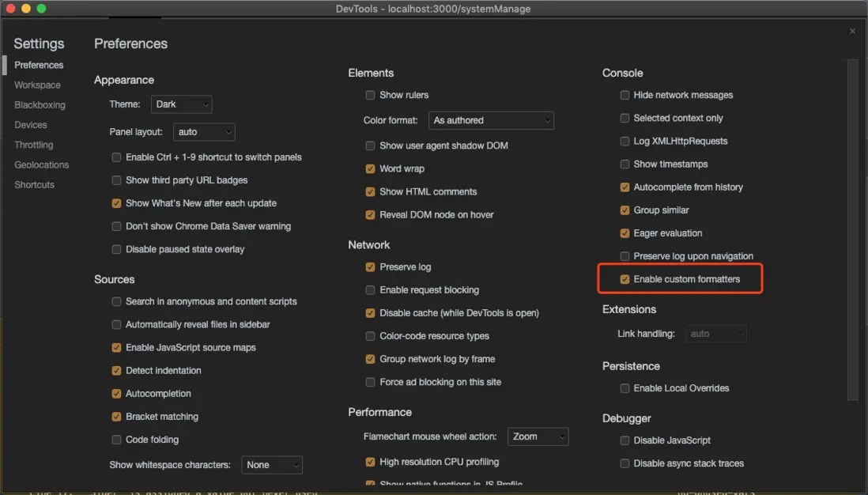Open the extensions Link handling dropdown
This screenshot has height=495, width=868.
tap(715, 334)
